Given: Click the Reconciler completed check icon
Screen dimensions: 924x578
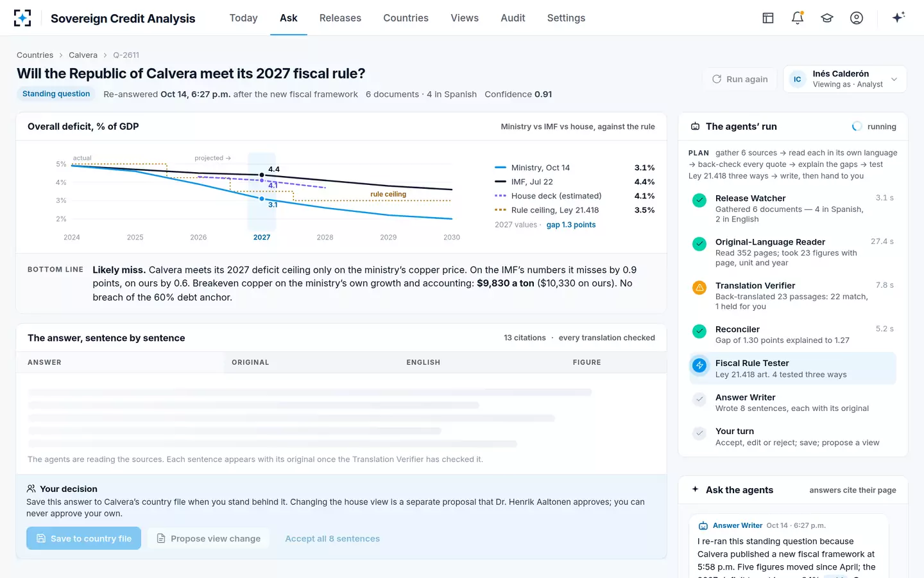Looking at the screenshot, I should [699, 331].
